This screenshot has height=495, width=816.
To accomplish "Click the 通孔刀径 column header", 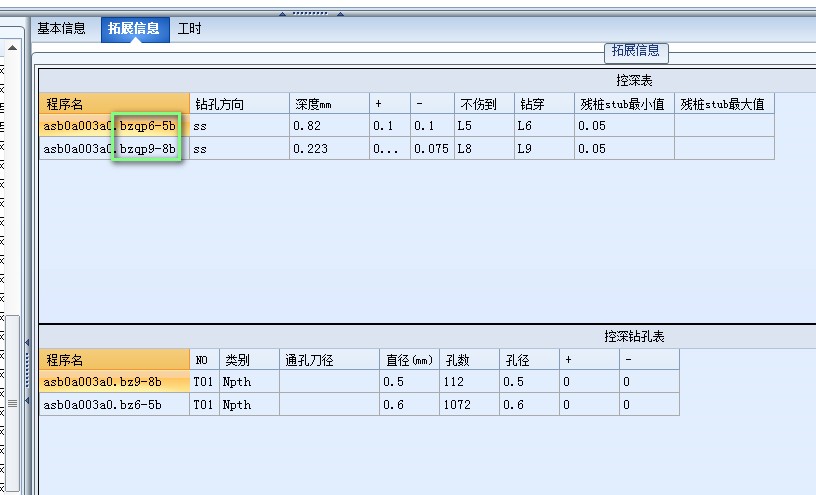I will (329, 360).
